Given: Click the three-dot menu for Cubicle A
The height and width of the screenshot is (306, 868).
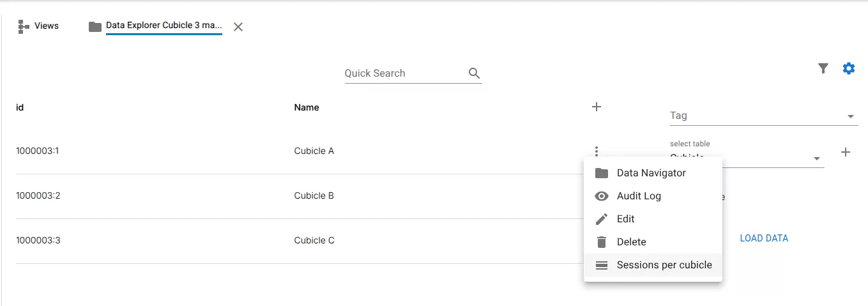Looking at the screenshot, I should (597, 151).
